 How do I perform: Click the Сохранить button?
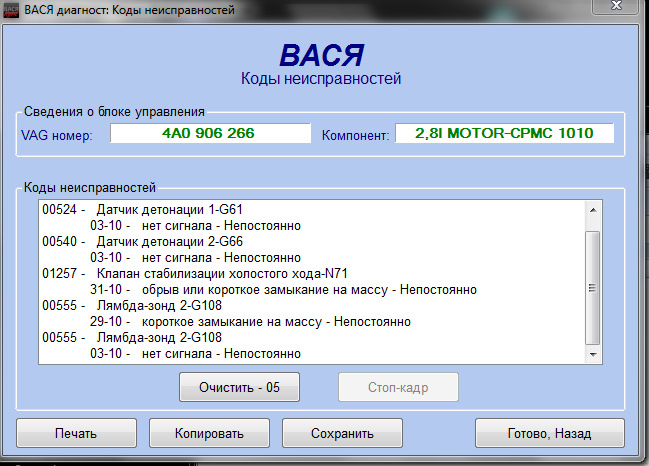(x=342, y=433)
